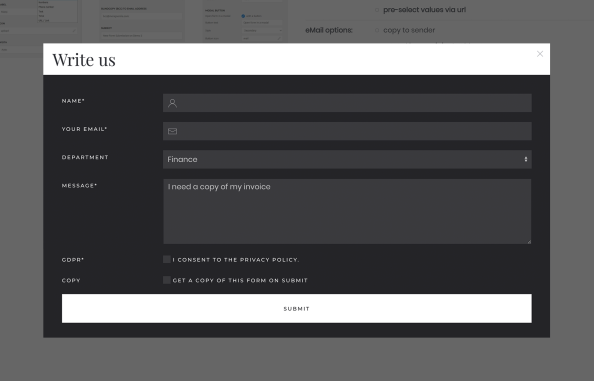This screenshot has width=594, height=381.
Task: Select 'pre-select values via url' radio in background
Action: (377, 10)
